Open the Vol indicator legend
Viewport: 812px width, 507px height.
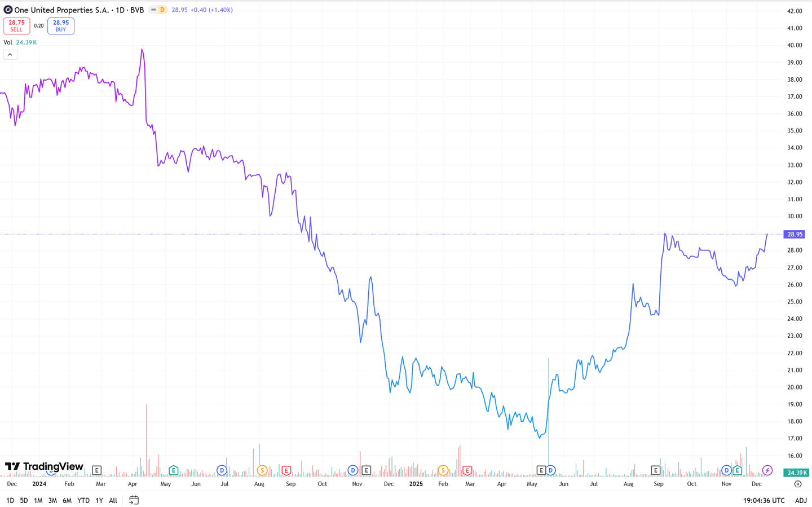click(8, 42)
